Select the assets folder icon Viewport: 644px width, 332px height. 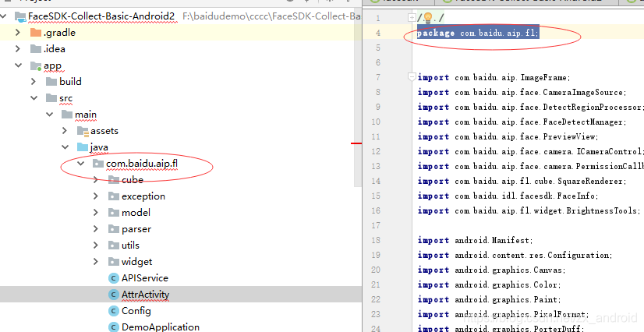click(83, 131)
